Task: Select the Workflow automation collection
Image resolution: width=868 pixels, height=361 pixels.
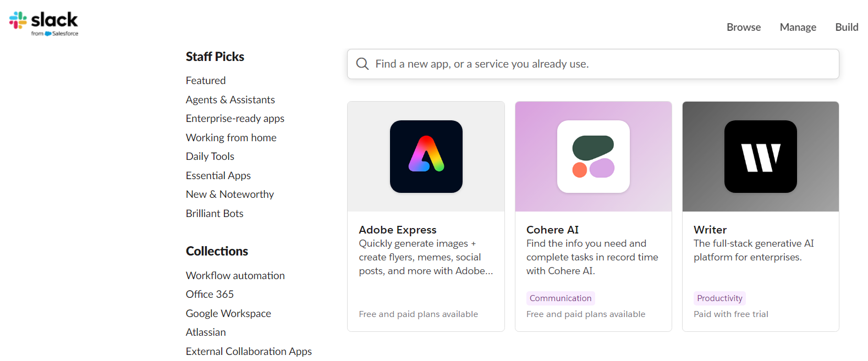Action: (x=235, y=275)
